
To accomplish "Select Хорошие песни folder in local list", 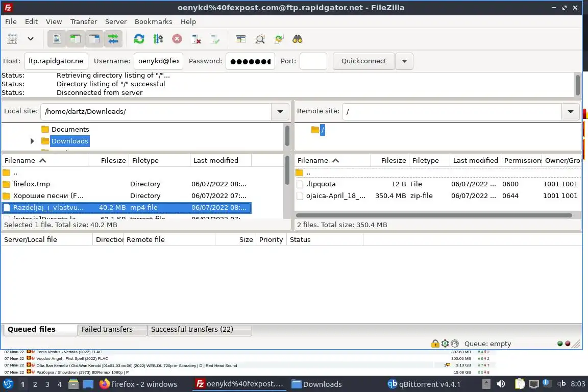I will (x=127, y=196).
